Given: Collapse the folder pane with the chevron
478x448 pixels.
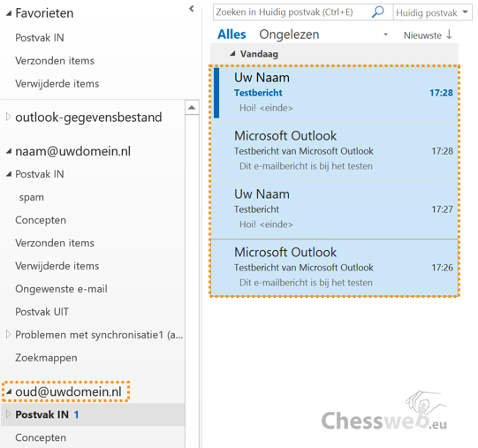Looking at the screenshot, I should [192, 9].
